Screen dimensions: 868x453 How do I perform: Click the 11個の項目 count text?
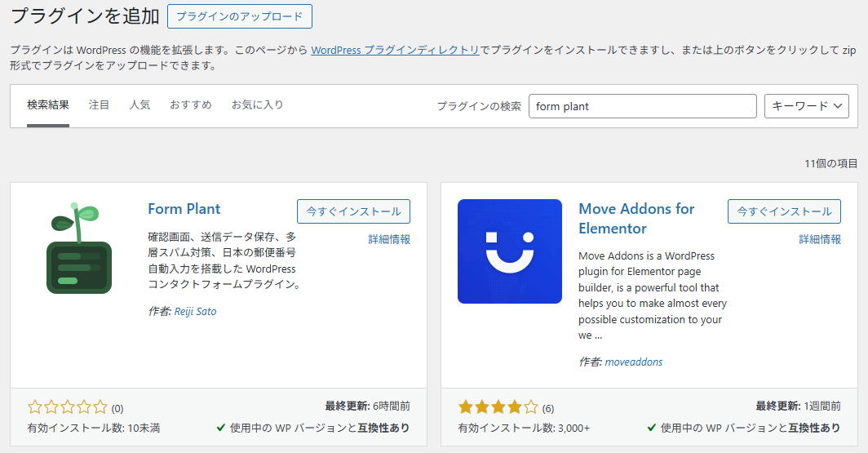click(831, 163)
